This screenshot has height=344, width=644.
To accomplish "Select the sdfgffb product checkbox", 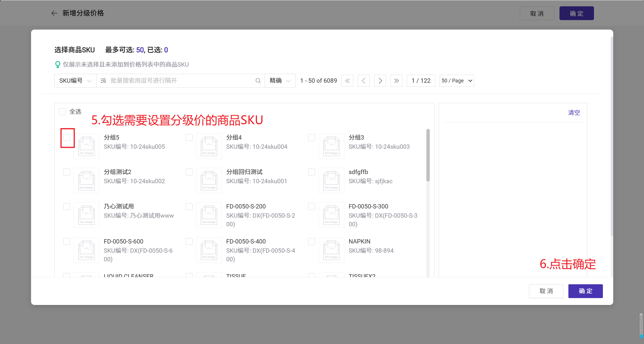I will [x=312, y=172].
